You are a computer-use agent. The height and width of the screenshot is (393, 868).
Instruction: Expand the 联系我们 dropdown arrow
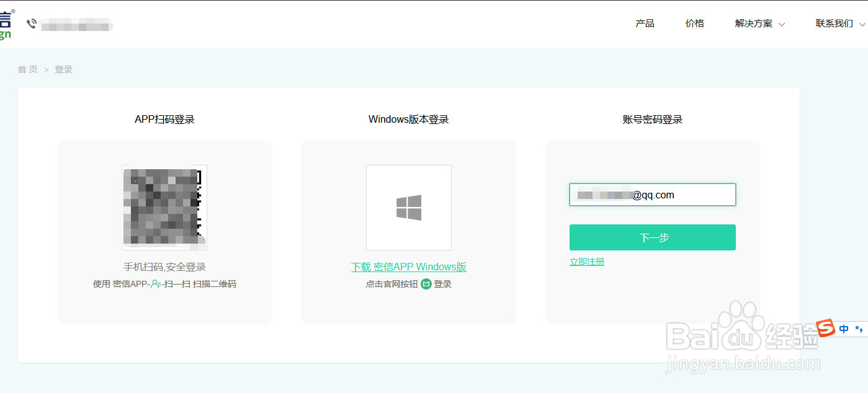(862, 25)
